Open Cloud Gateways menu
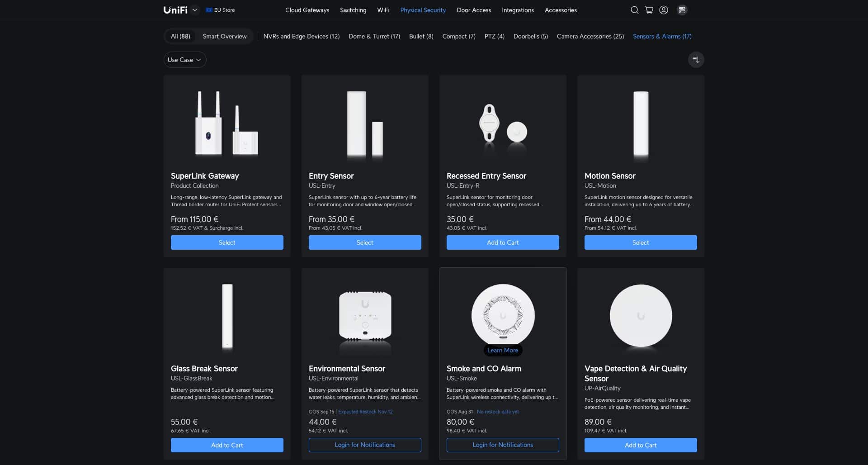The height and width of the screenshot is (465, 868). (x=307, y=10)
